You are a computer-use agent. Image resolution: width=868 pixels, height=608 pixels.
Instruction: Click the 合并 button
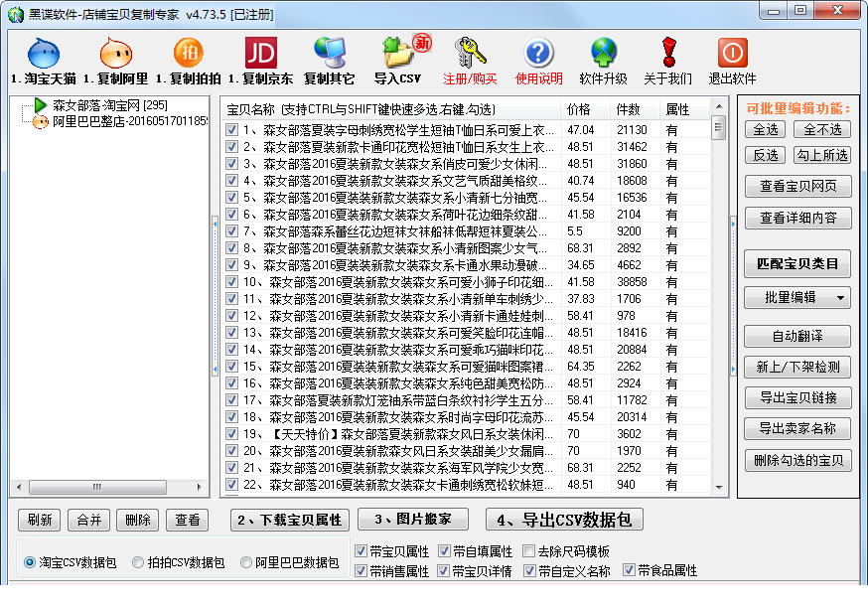[x=89, y=520]
